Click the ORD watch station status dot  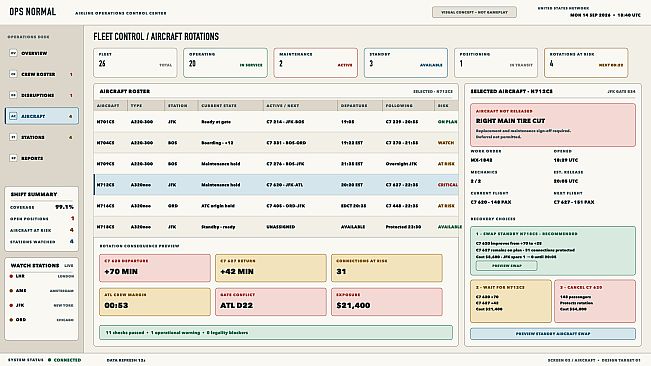[11, 320]
